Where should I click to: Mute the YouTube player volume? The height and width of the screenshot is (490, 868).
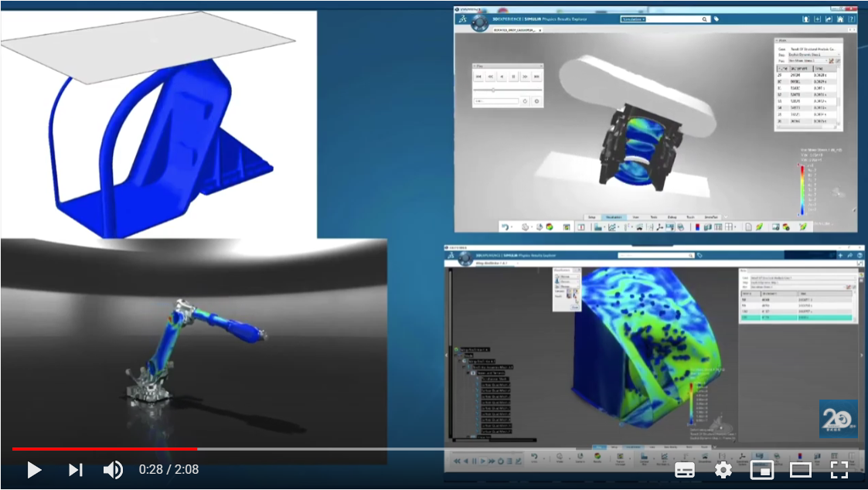[113, 470]
